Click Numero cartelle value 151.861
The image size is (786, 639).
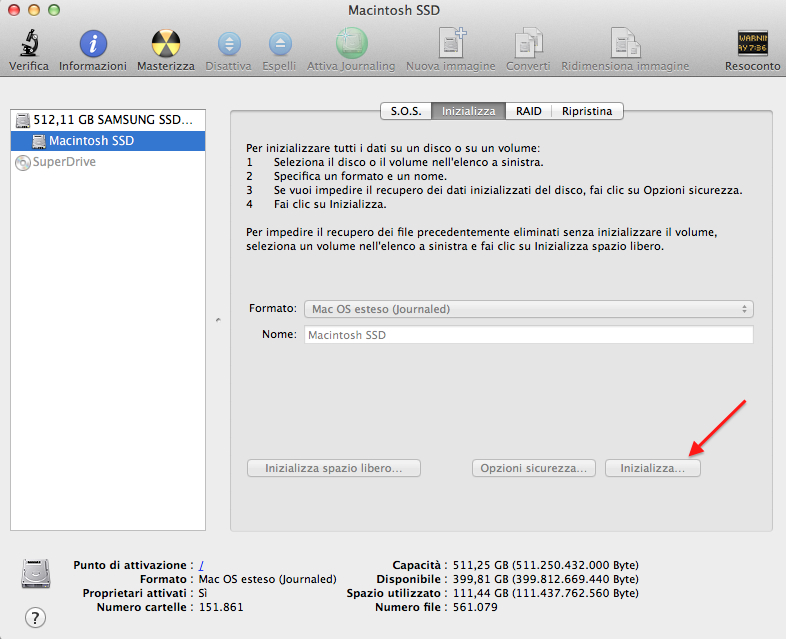221,607
